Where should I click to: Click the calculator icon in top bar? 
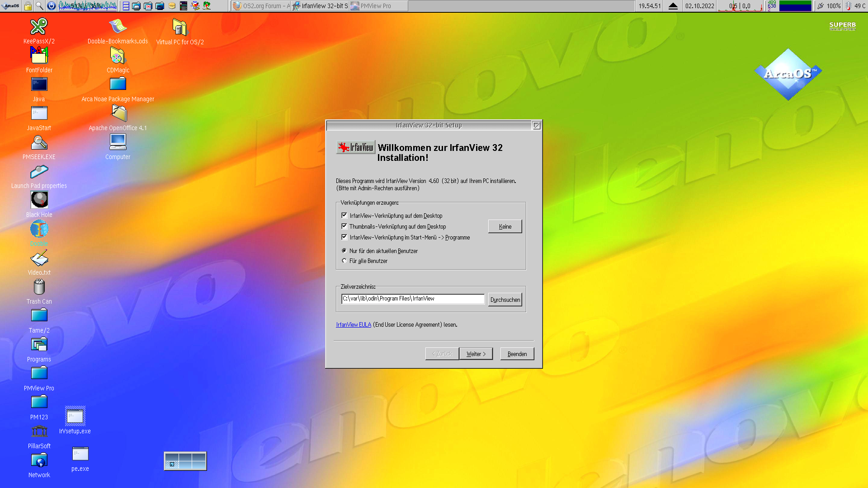184,6
